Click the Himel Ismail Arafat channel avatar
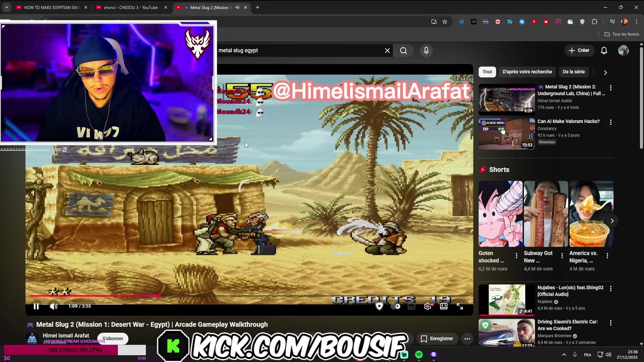 click(32, 338)
